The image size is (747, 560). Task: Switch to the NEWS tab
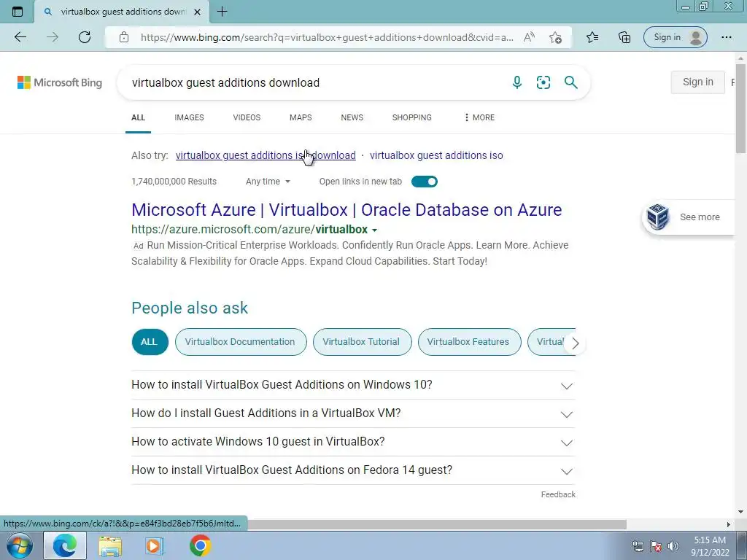point(352,117)
